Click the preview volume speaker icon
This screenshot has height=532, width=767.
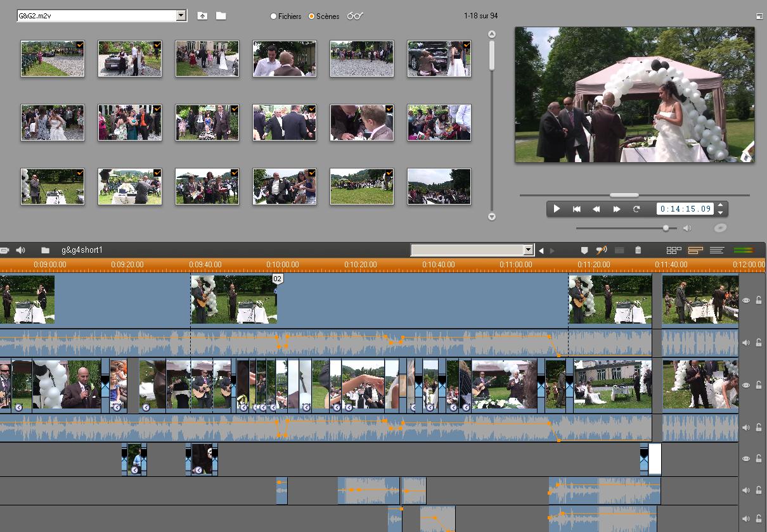(x=687, y=228)
